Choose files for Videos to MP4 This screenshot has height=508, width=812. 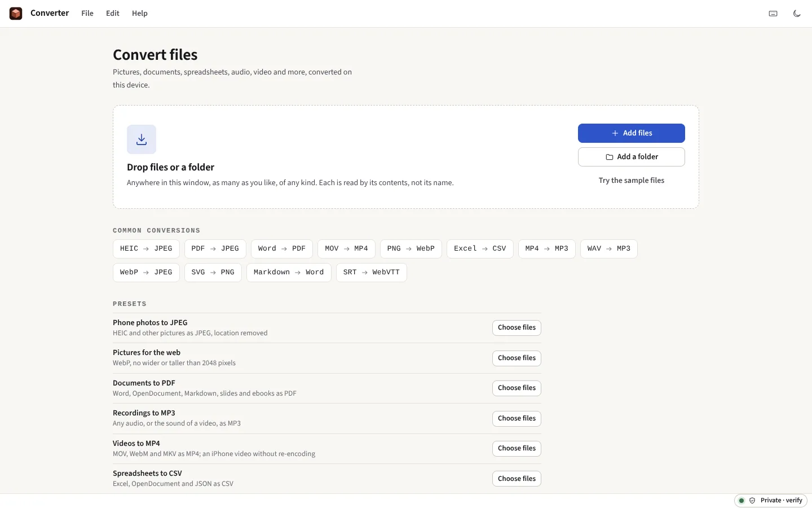[x=517, y=449]
